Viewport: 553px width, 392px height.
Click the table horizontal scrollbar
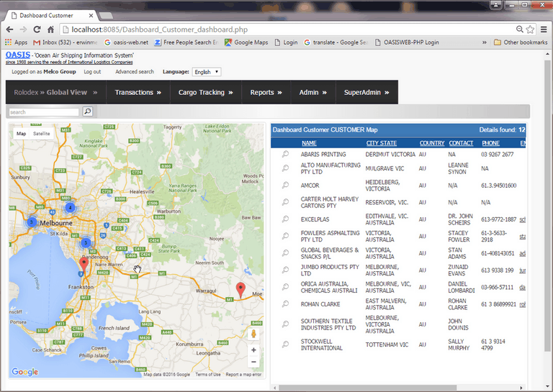(x=367, y=388)
